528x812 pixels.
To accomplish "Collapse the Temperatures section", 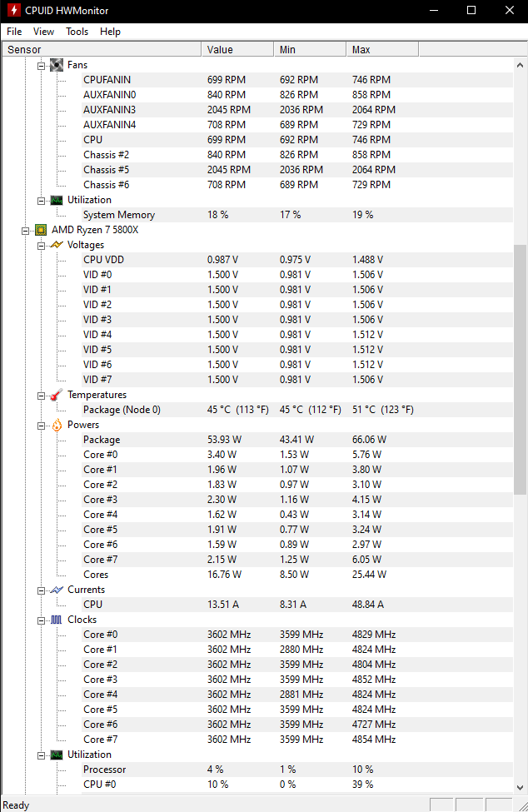I will (x=42, y=396).
